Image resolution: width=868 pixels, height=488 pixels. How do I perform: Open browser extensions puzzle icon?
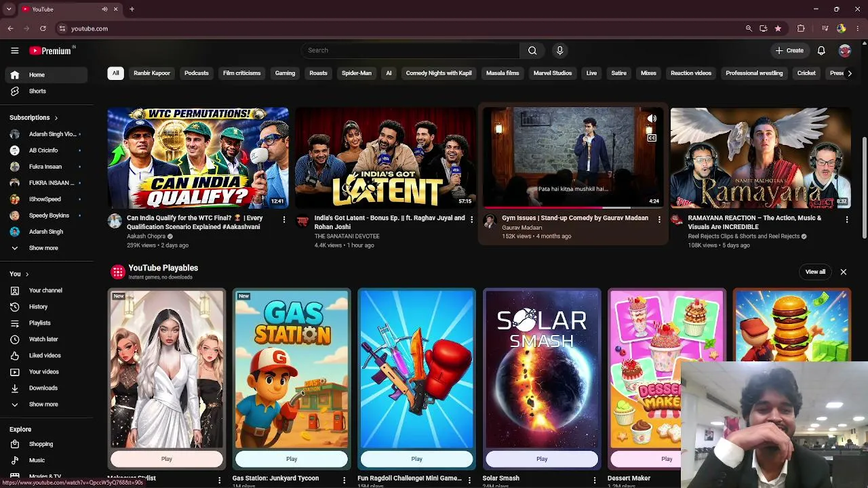point(801,28)
